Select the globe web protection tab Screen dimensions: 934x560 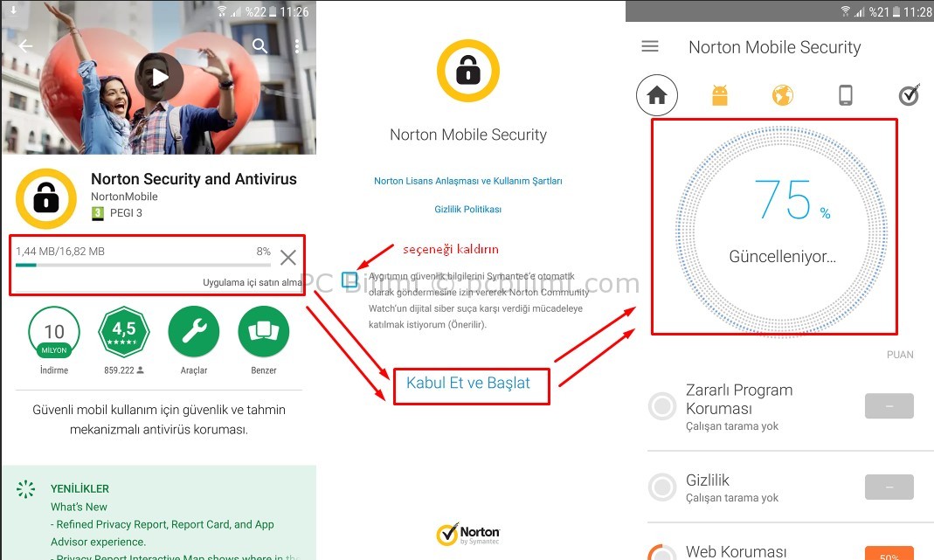[x=783, y=94]
